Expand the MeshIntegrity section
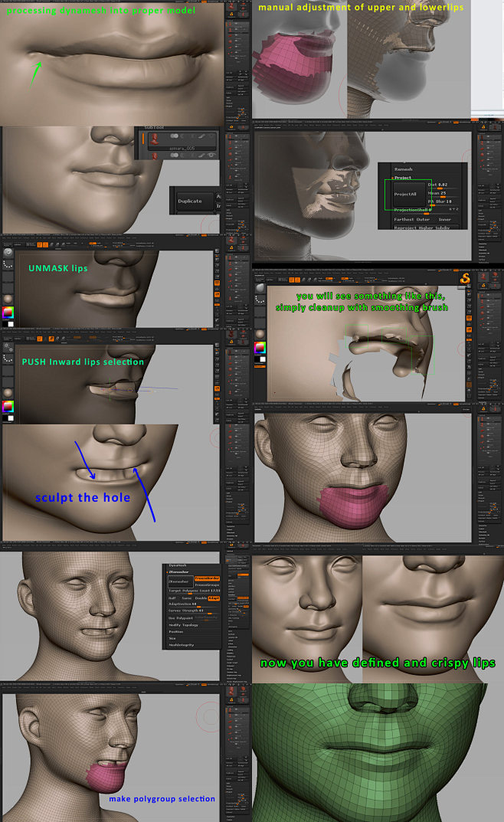This screenshot has height=822, width=504. pyautogui.click(x=182, y=644)
